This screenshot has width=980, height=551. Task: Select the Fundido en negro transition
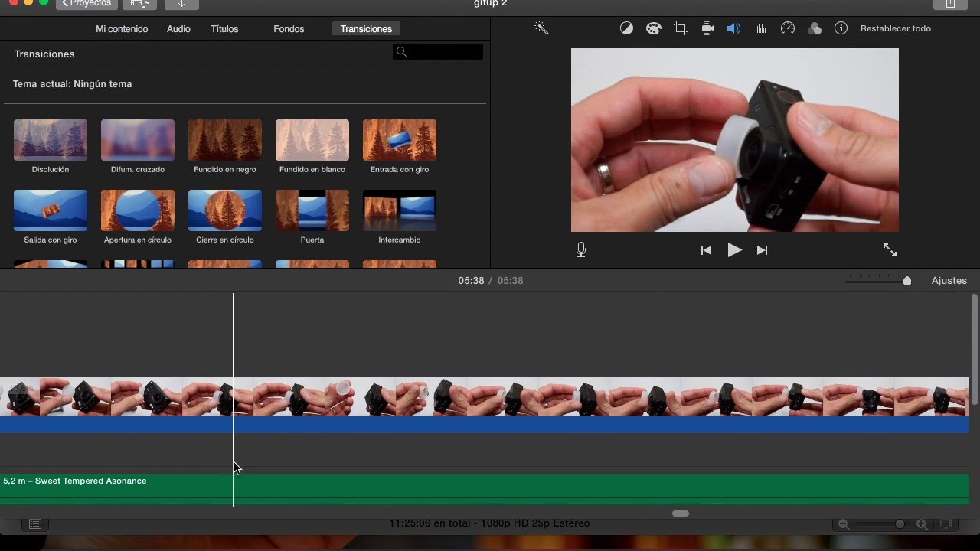coord(225,140)
